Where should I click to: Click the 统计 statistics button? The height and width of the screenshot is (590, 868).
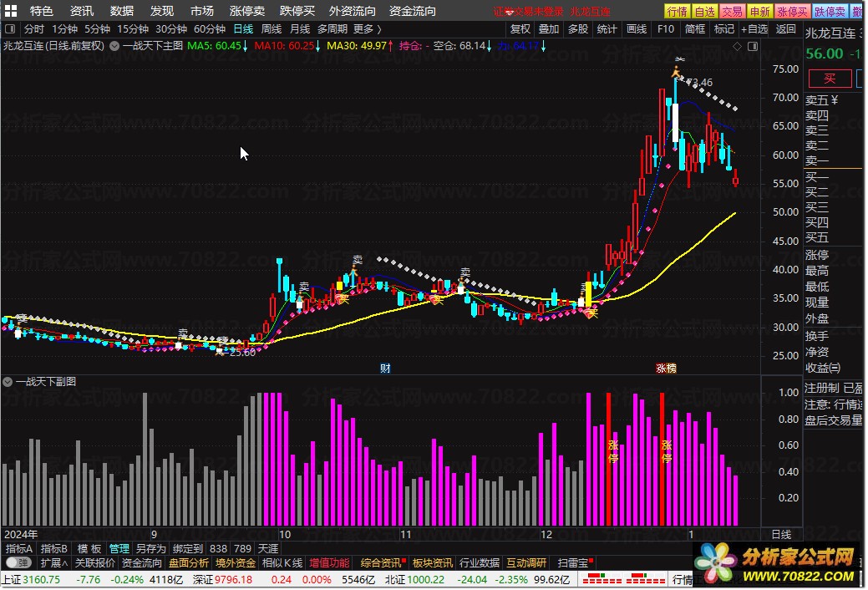click(x=607, y=28)
